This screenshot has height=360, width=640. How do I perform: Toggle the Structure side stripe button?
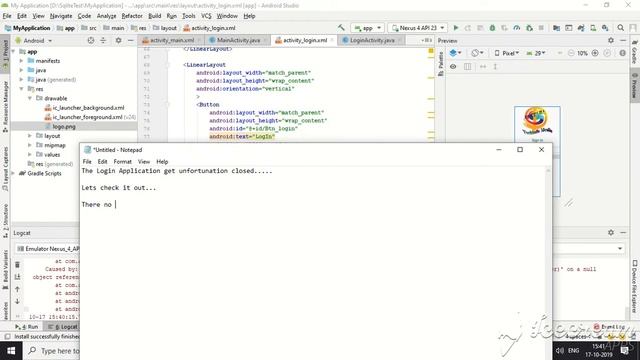tap(5, 220)
